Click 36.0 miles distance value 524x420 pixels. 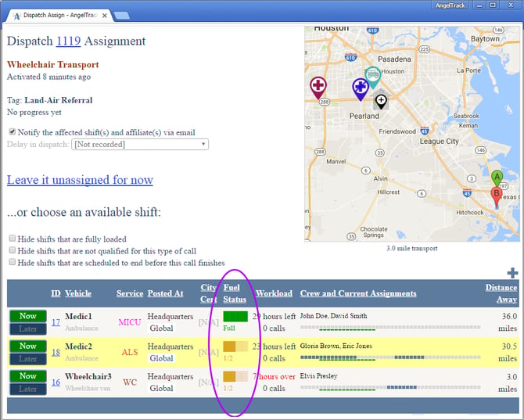point(508,322)
